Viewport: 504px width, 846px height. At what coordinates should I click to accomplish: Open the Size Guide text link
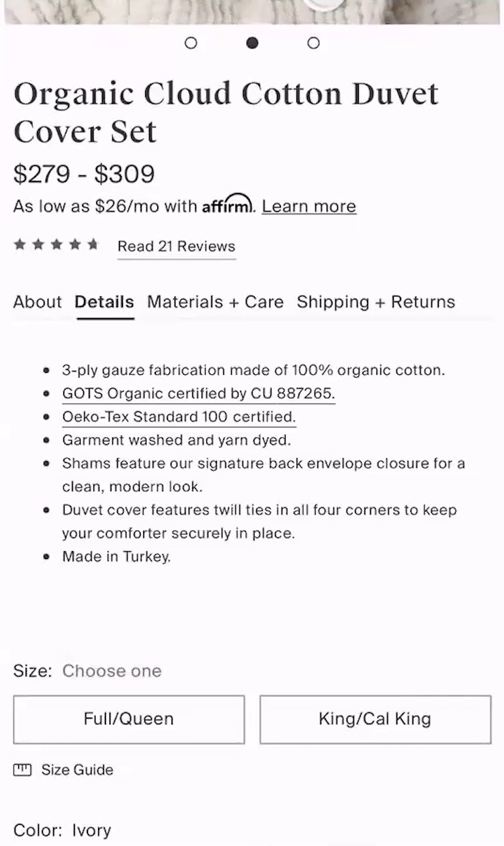tap(77, 770)
